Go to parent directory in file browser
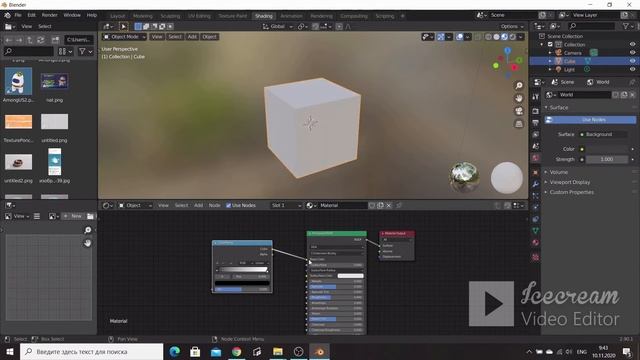The image size is (640, 360). coord(30,40)
